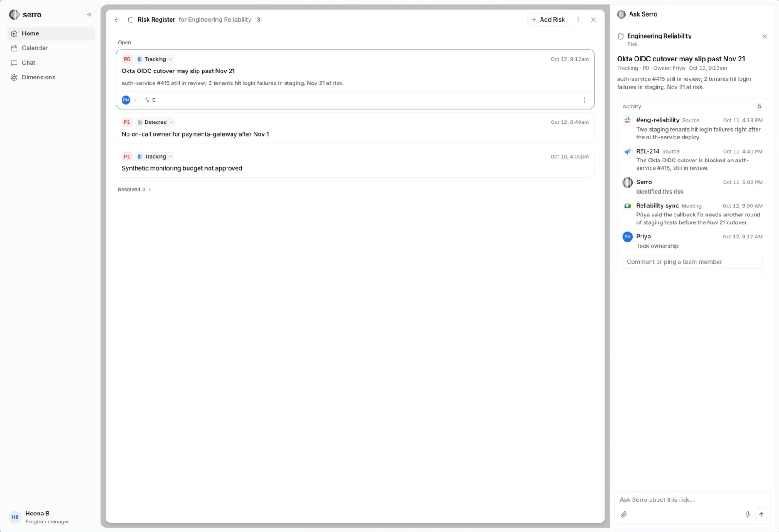Open the Dimensions section
Viewport: 779px width, 532px height.
coord(51,78)
